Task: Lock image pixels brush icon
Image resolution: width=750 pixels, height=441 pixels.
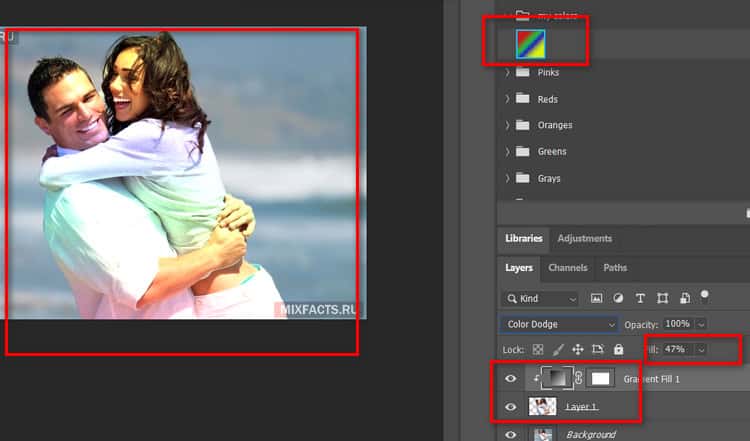Action: point(558,350)
